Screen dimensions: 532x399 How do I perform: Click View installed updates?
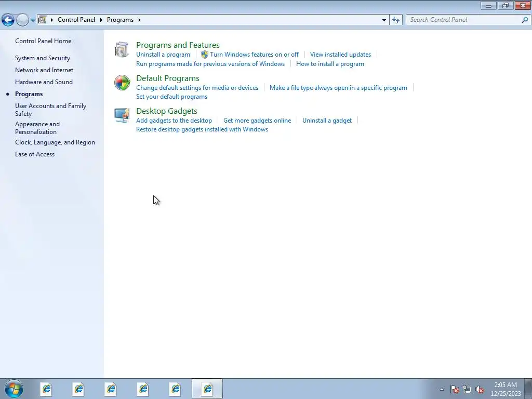tap(340, 55)
